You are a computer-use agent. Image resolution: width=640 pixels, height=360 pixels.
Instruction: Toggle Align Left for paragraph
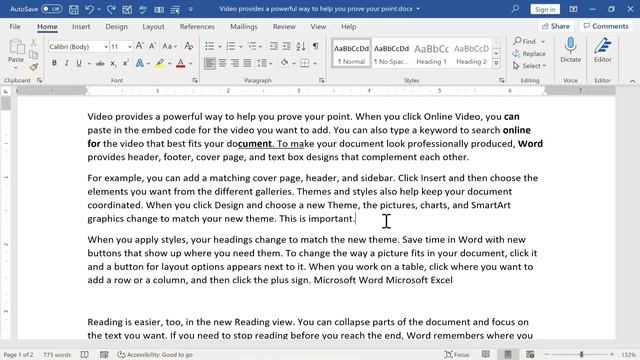pos(210,63)
